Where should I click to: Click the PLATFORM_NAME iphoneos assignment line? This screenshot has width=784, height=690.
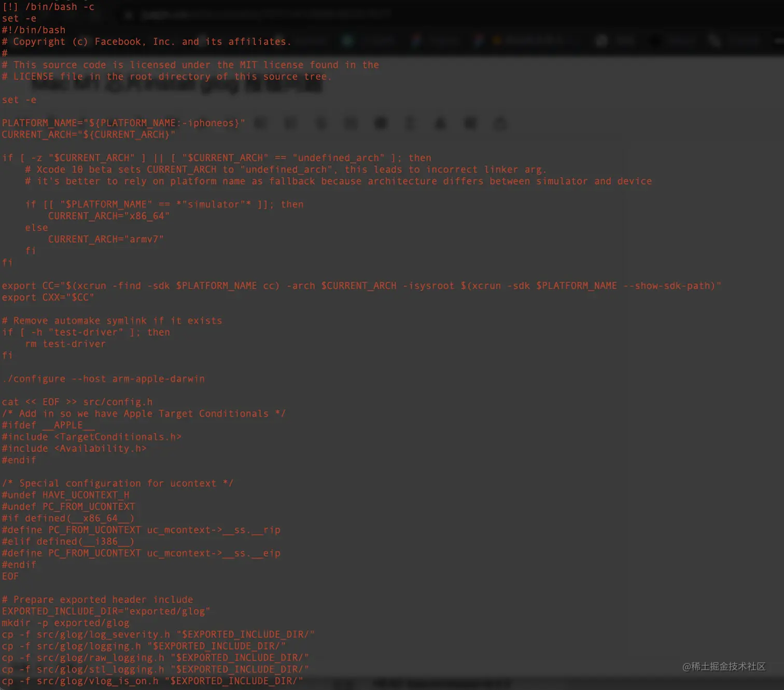[123, 123]
